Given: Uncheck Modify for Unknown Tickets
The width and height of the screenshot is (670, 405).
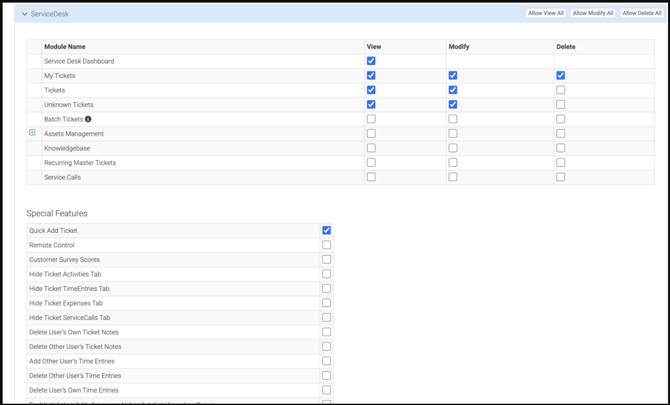Looking at the screenshot, I should [x=453, y=105].
